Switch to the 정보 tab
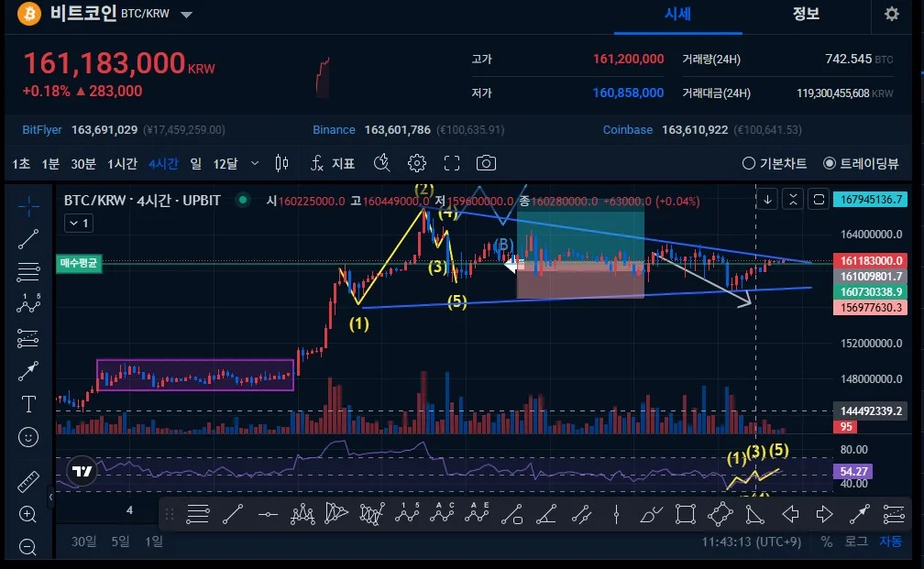This screenshot has width=924, height=569. click(806, 14)
